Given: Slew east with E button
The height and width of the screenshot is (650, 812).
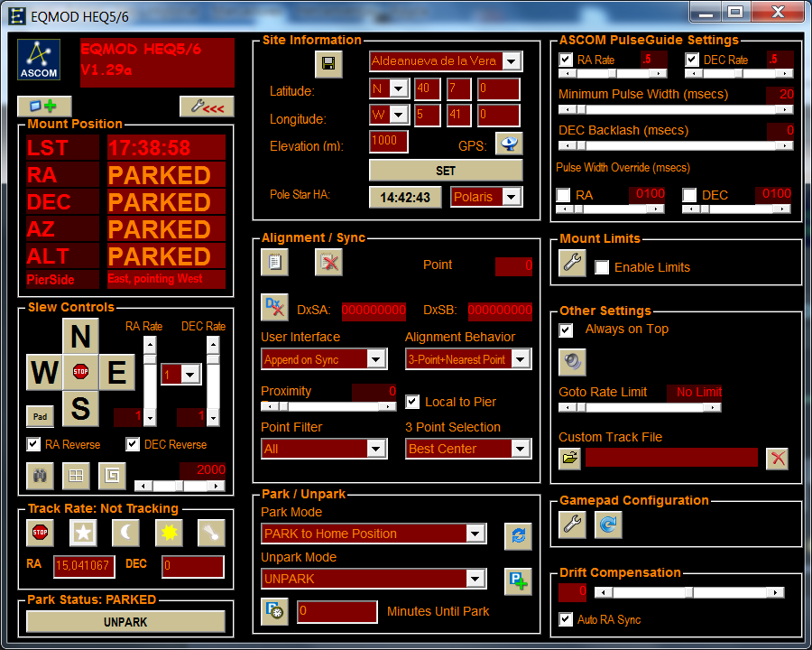Looking at the screenshot, I should 117,372.
